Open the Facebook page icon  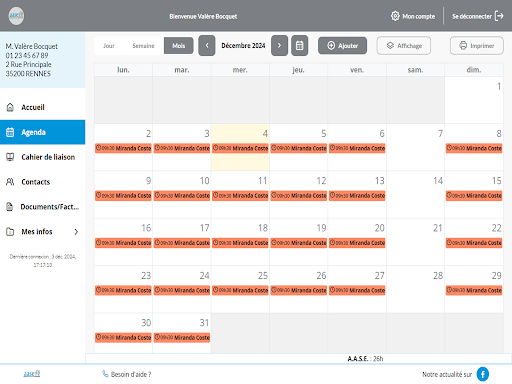(483, 374)
